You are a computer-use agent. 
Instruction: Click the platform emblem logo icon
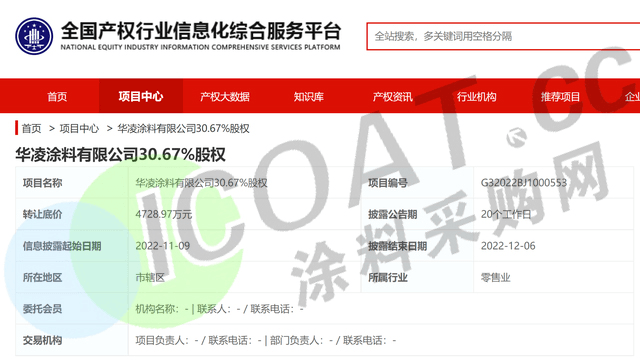pyautogui.click(x=34, y=36)
